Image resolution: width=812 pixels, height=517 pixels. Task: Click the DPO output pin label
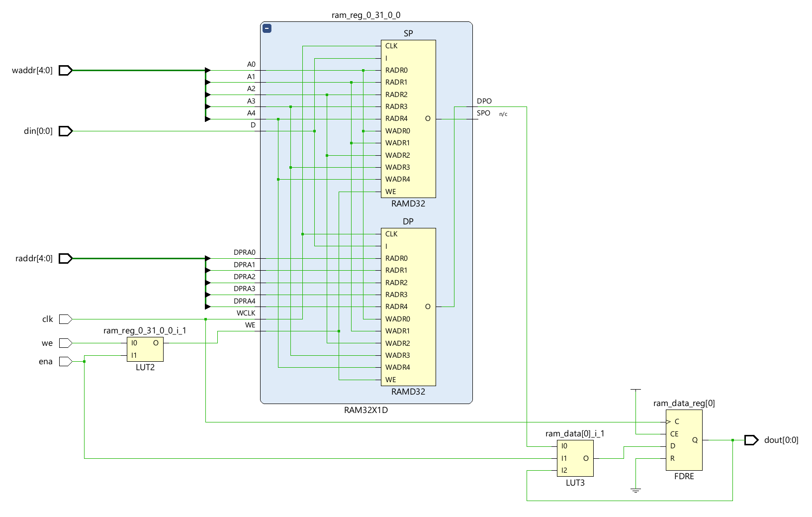click(x=484, y=101)
